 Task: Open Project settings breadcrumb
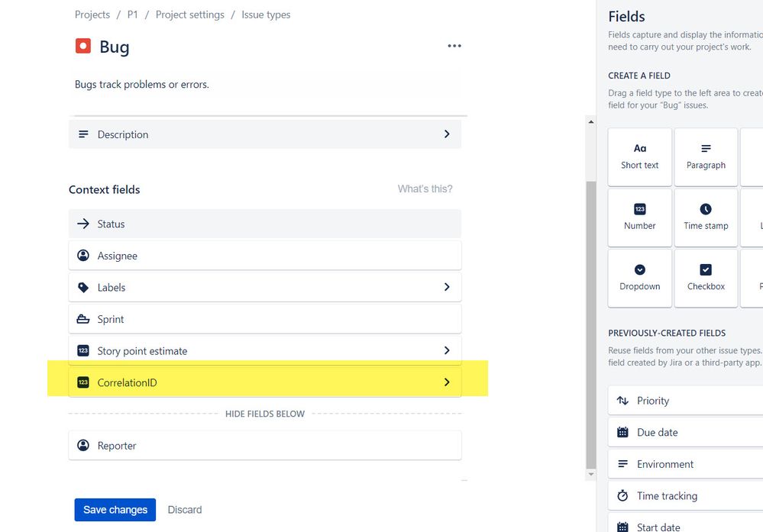[x=189, y=15]
